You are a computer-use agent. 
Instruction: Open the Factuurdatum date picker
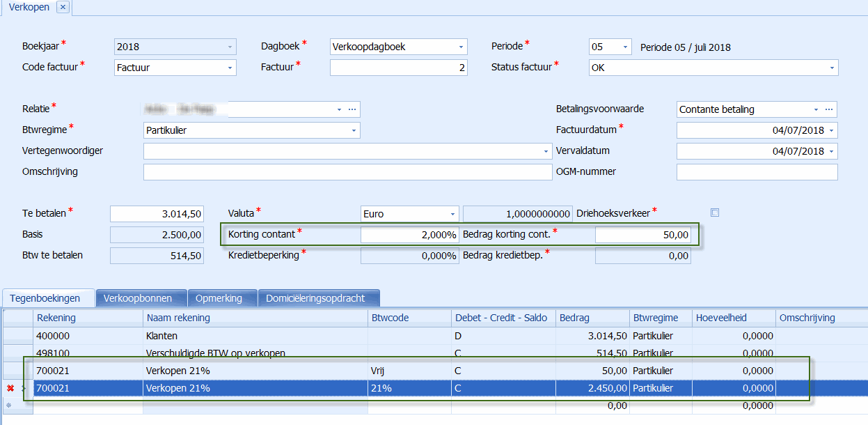click(832, 130)
